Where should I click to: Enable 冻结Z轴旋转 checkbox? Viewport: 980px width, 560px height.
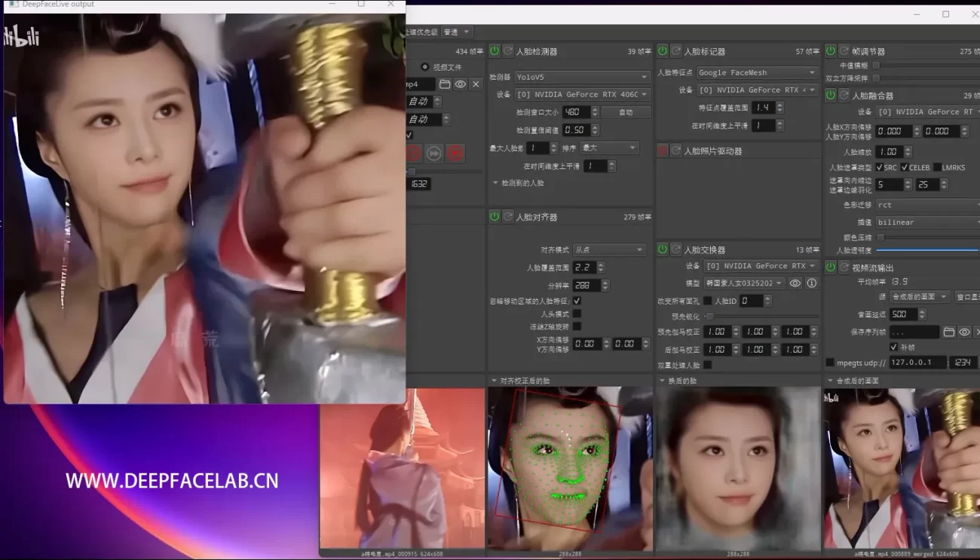[577, 326]
